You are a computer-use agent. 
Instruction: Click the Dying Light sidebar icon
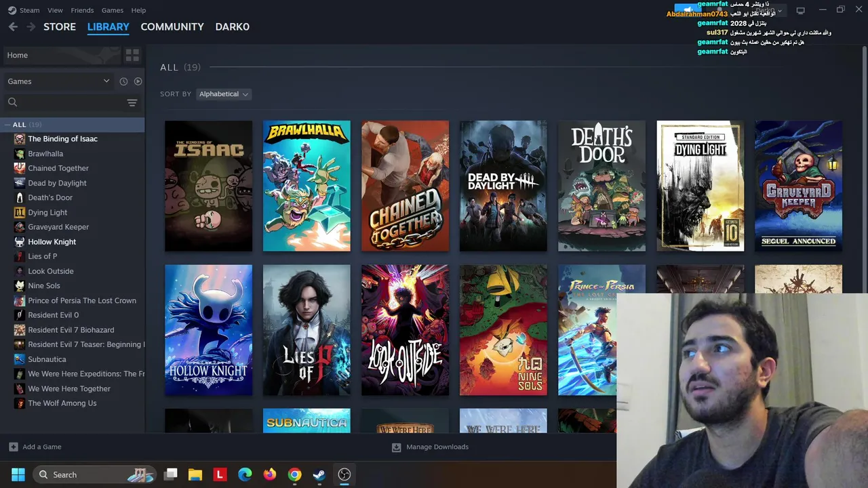(20, 213)
